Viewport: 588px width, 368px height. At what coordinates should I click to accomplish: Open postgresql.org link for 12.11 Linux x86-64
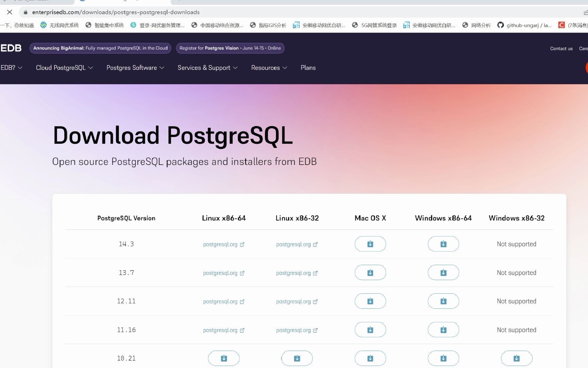pyautogui.click(x=224, y=302)
